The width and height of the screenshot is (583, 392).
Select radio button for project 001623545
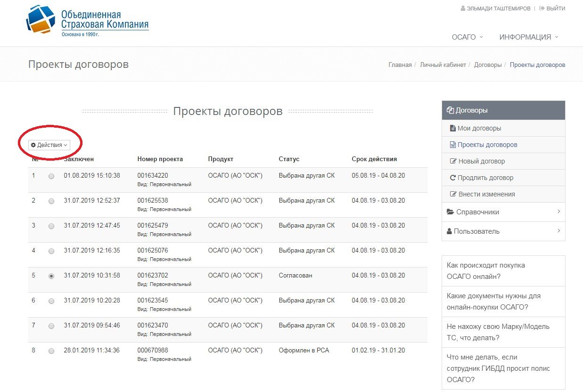[51, 301]
